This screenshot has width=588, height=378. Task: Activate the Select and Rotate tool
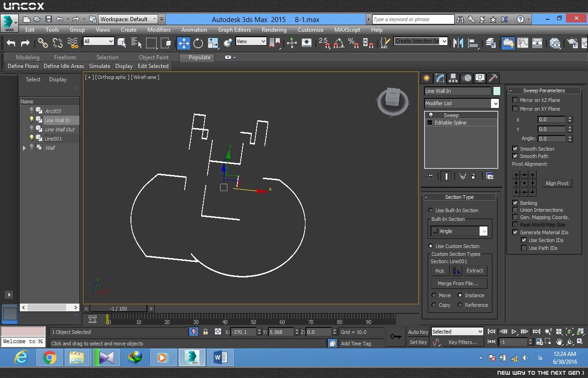tap(198, 43)
